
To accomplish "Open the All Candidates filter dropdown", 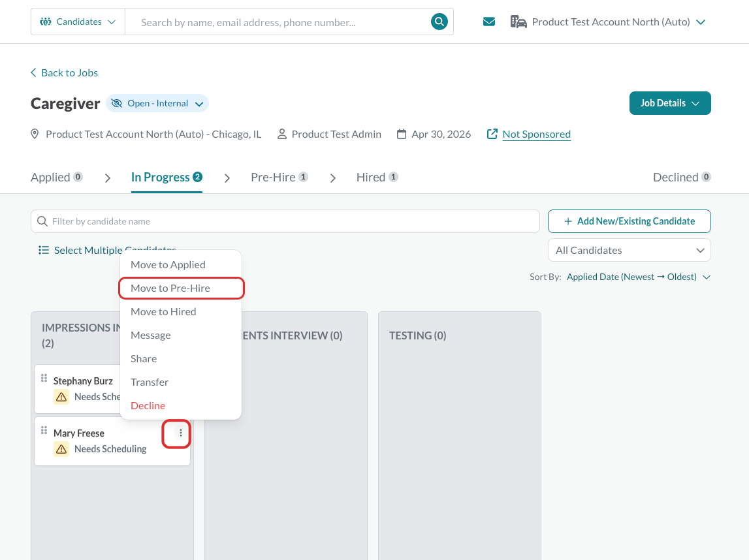I will click(x=629, y=250).
